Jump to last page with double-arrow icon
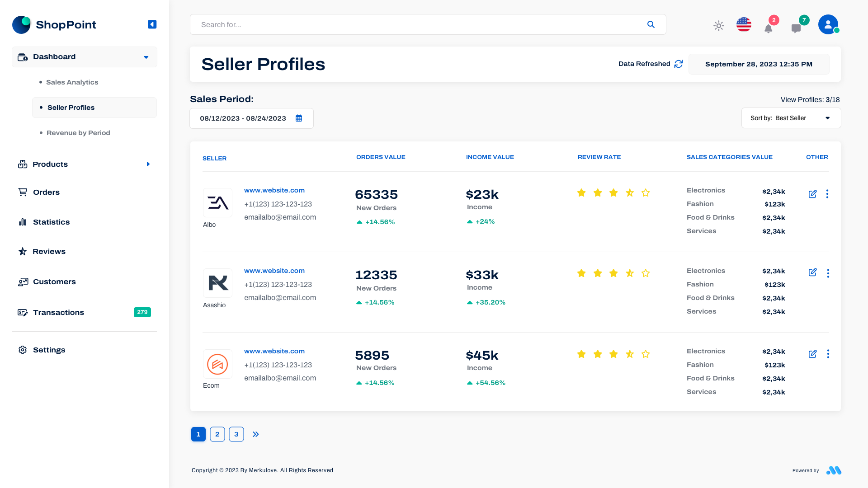The width and height of the screenshot is (868, 488). 255,434
